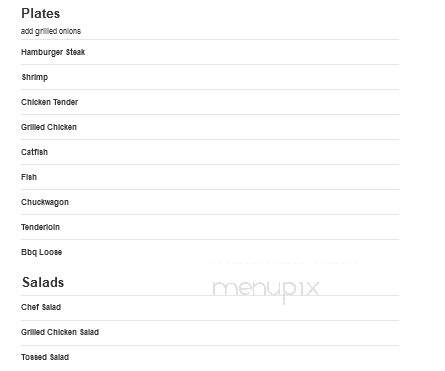Click the Plates section heading
Screen dimensions: 445x371
coord(41,14)
